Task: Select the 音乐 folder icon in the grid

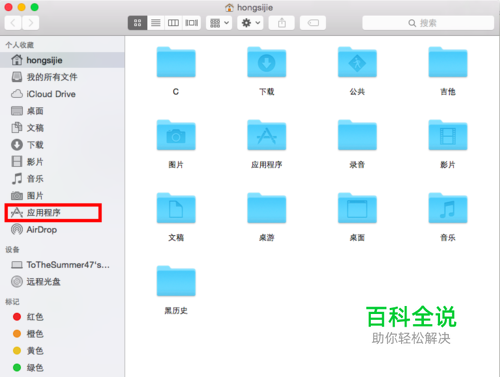Action: click(448, 208)
